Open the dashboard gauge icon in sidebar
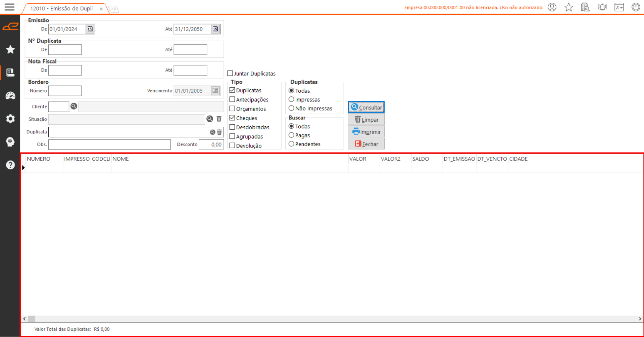Image resolution: width=644 pixels, height=337 pixels. click(x=10, y=96)
